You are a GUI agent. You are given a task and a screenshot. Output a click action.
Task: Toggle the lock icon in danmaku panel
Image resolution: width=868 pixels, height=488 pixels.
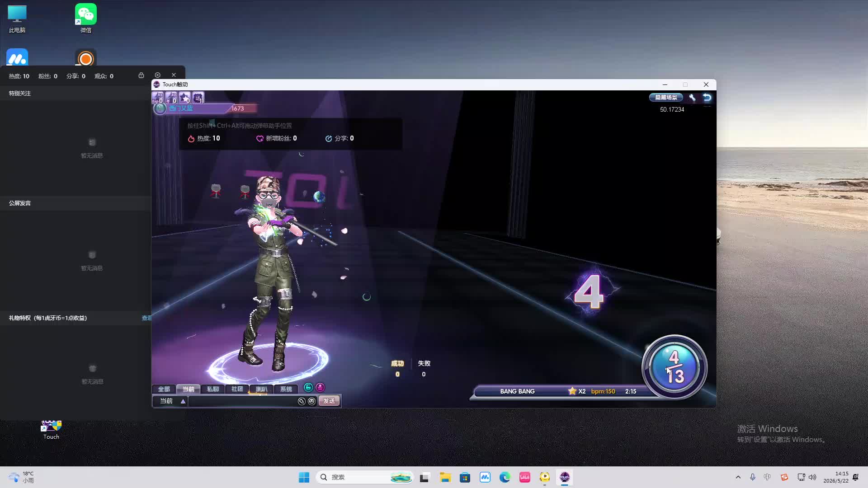click(141, 75)
